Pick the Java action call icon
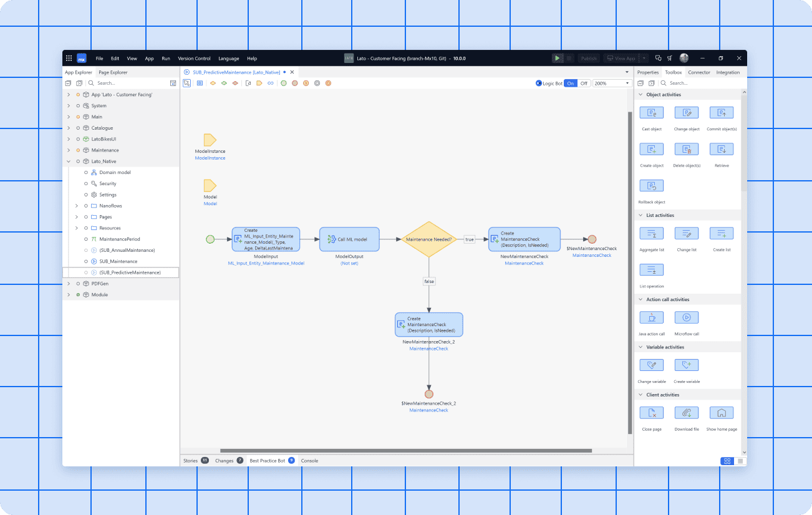 [x=652, y=317]
